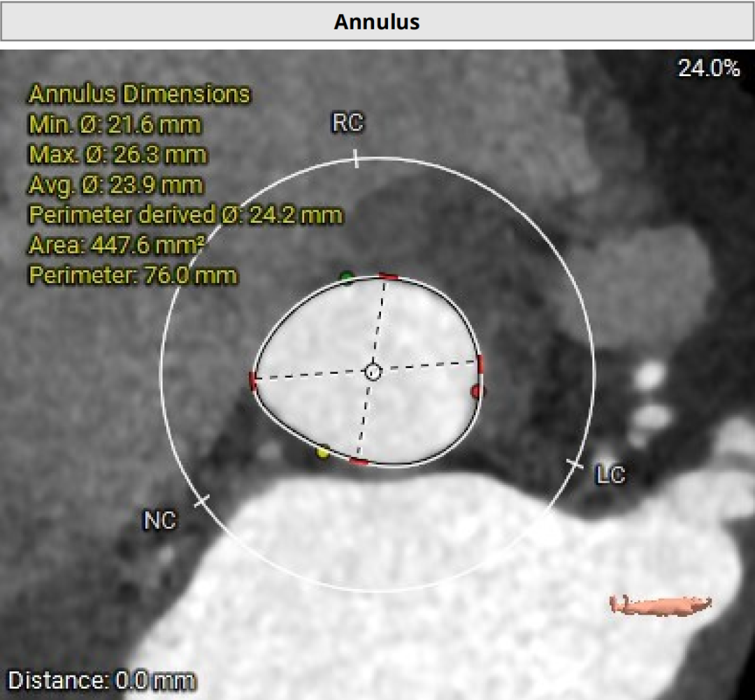755x700 pixels.
Task: Click the center circle of the annulus
Action: point(373,372)
